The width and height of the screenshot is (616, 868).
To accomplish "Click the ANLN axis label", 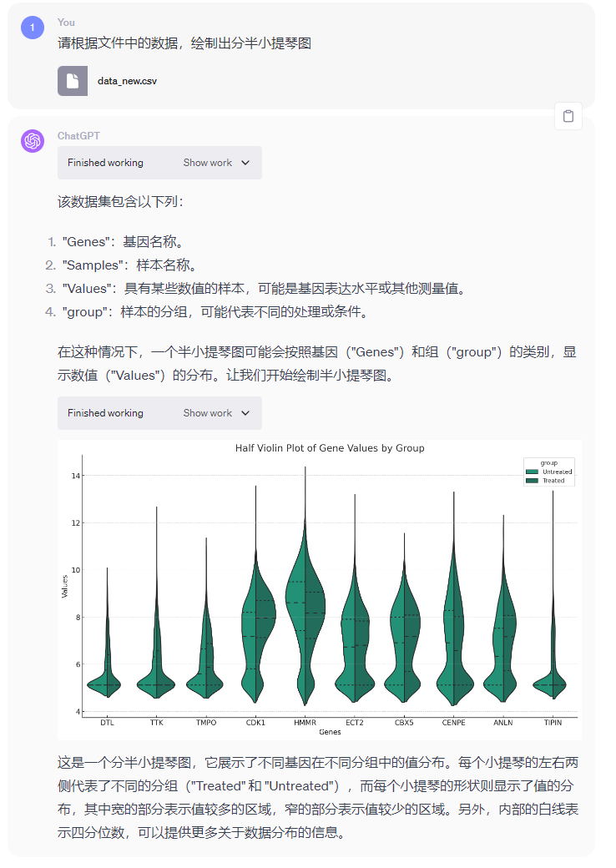I will pyautogui.click(x=503, y=723).
